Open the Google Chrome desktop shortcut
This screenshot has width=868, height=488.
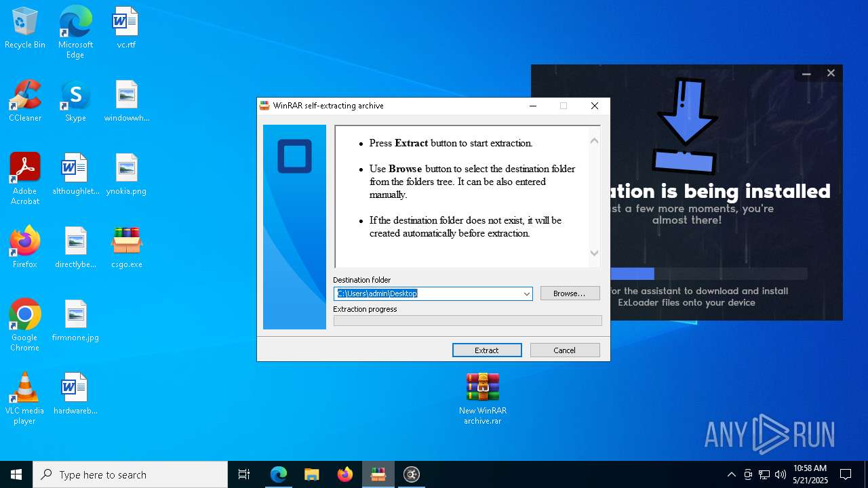tap(25, 325)
